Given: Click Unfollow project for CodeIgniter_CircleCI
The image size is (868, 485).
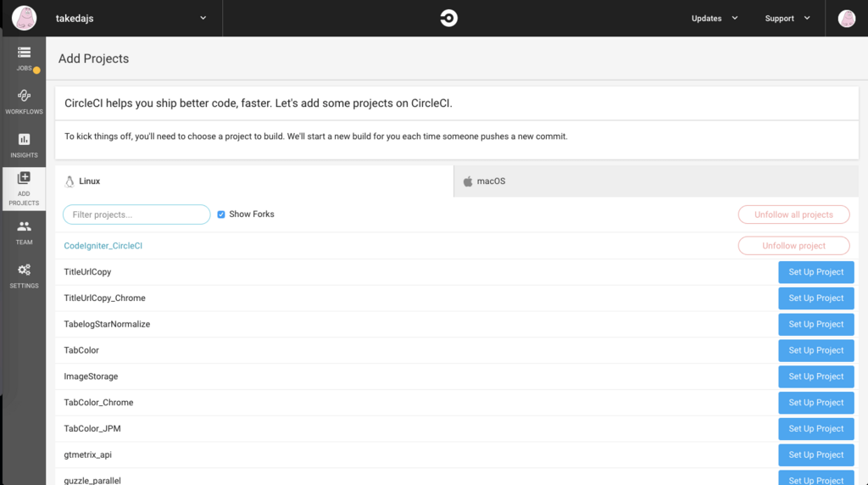Looking at the screenshot, I should coord(793,246).
